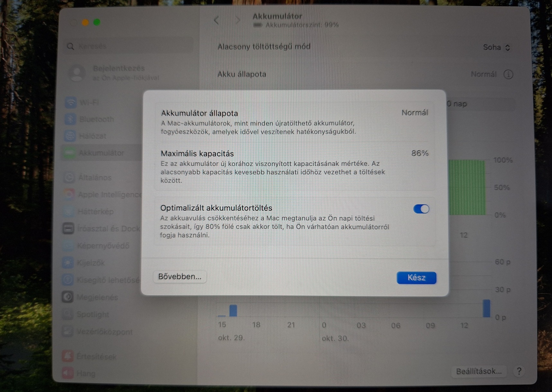Click the yellow minimize window button
Image resolution: width=552 pixels, height=392 pixels.
pyautogui.click(x=85, y=22)
